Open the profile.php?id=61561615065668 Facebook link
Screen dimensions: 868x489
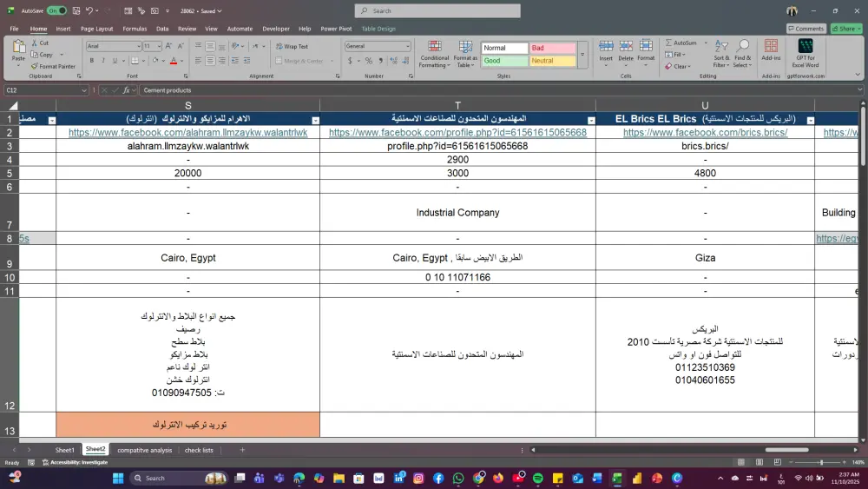[x=457, y=132]
